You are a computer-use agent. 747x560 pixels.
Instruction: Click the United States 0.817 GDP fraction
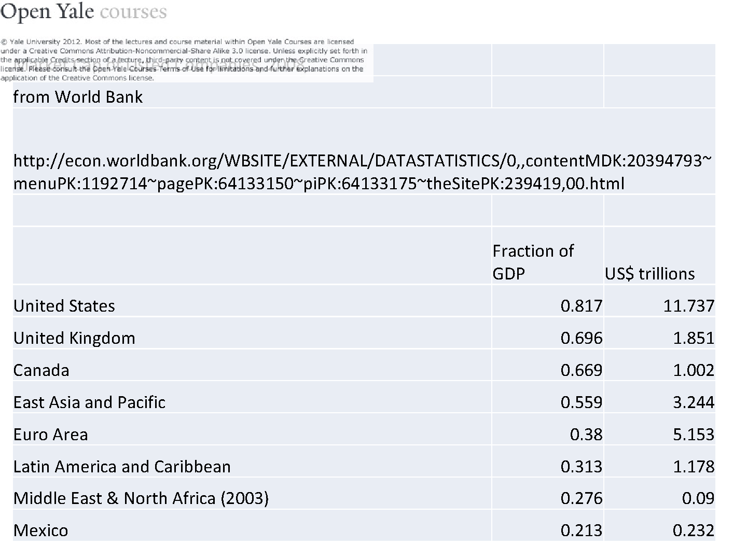(x=582, y=305)
